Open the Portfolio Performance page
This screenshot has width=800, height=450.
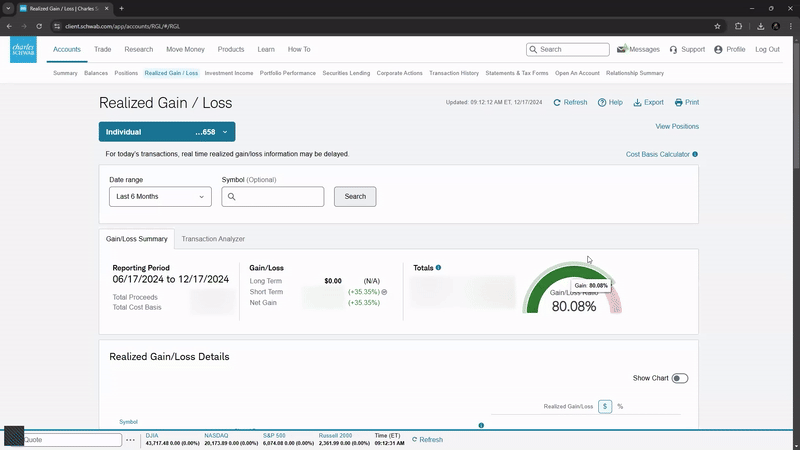click(x=288, y=73)
